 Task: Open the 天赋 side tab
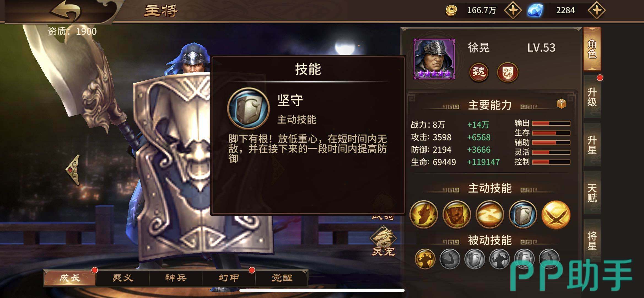point(592,193)
